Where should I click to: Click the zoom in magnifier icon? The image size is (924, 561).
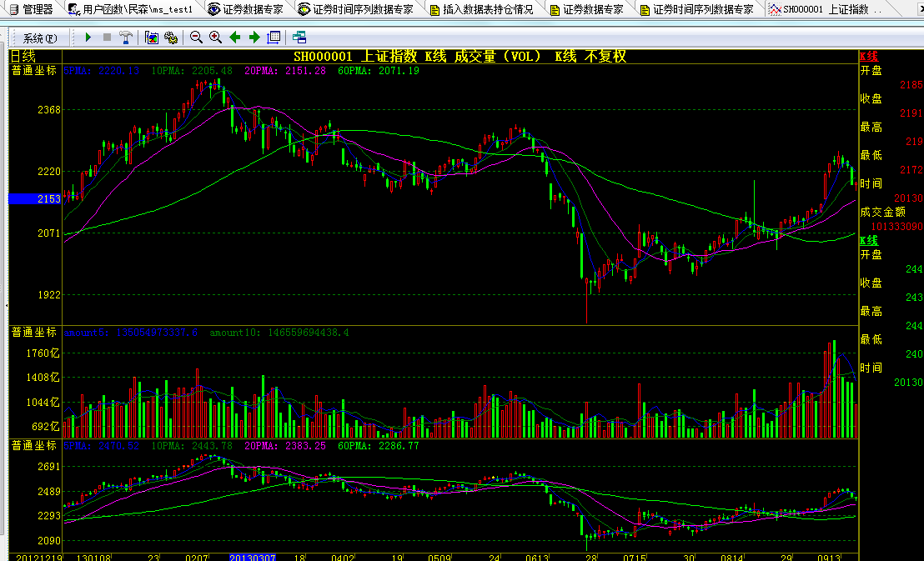[x=215, y=38]
